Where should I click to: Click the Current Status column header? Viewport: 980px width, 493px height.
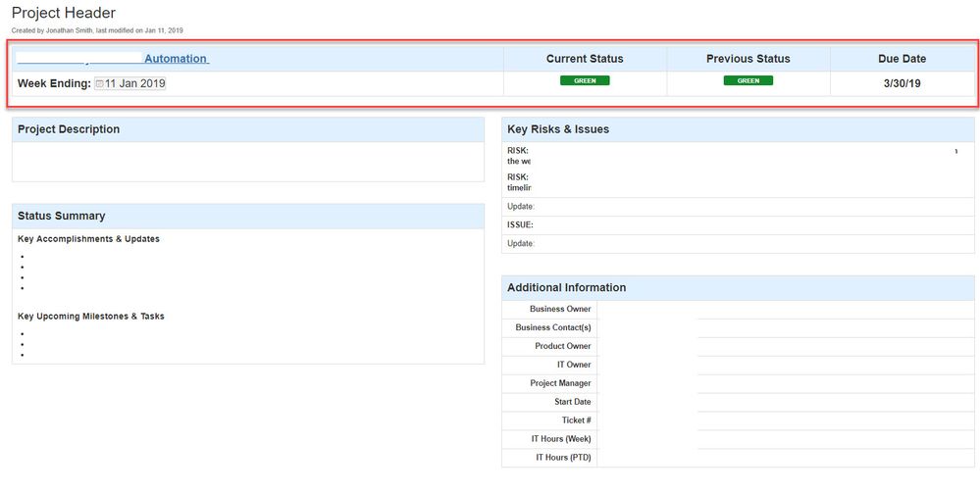pos(585,59)
